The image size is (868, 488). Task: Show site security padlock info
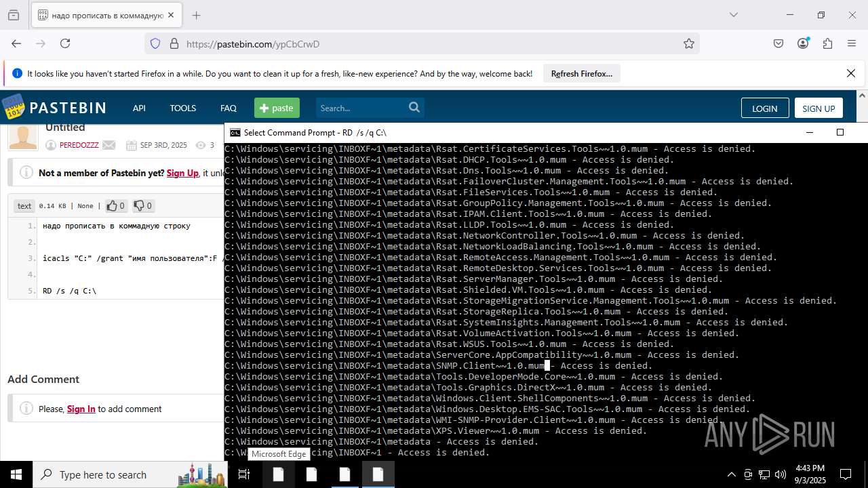pyautogui.click(x=174, y=43)
